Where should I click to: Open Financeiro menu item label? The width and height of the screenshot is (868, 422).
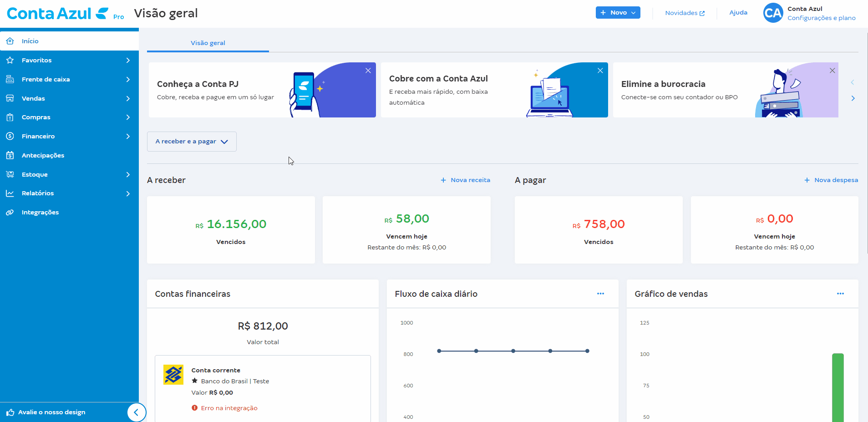click(38, 136)
